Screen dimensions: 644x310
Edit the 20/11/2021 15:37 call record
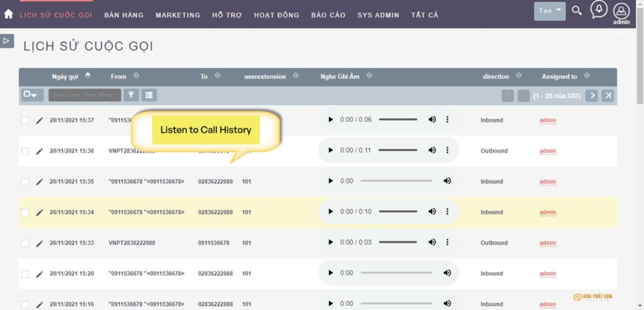click(40, 120)
